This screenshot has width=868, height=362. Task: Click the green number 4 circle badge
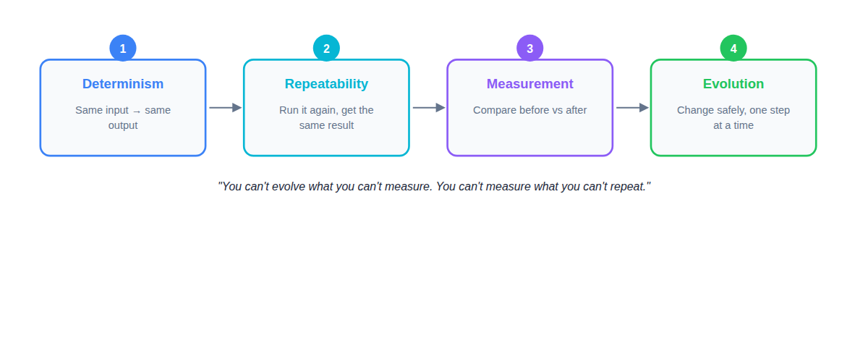point(733,49)
